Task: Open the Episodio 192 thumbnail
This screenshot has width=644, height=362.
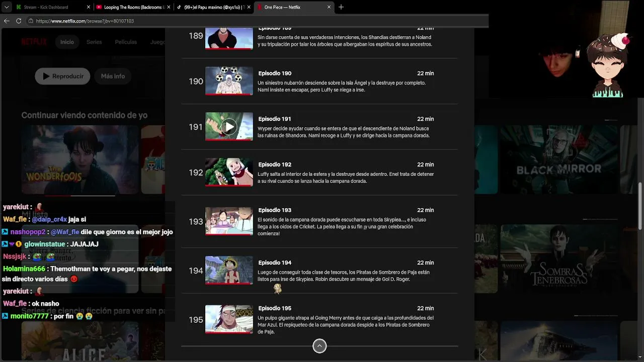Action: point(229,172)
